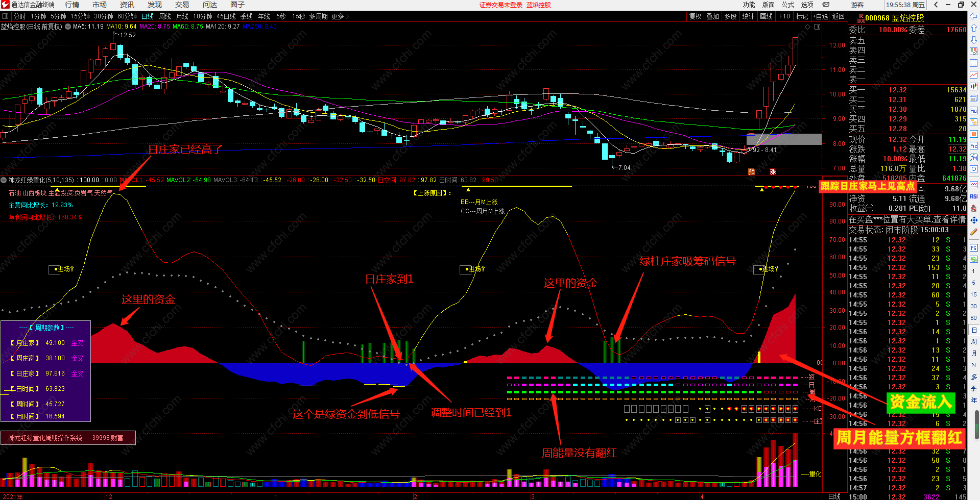Open the 发现 menu

[155, 5]
